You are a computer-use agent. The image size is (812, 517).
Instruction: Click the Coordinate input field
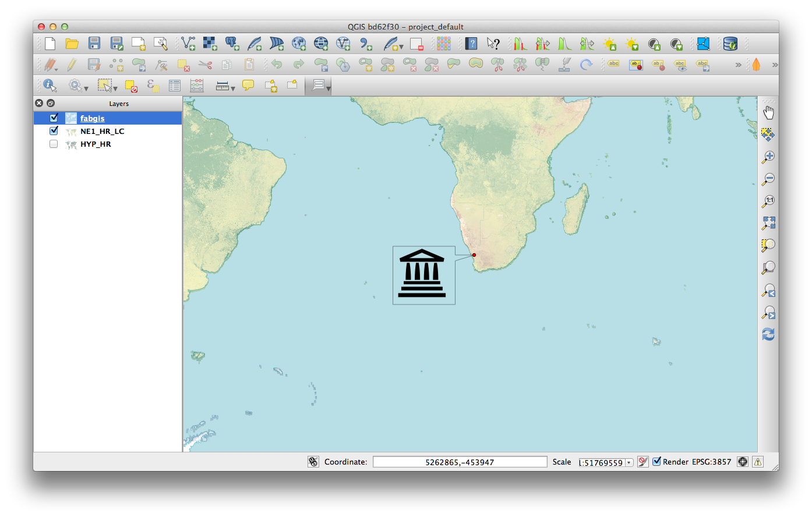(x=460, y=462)
